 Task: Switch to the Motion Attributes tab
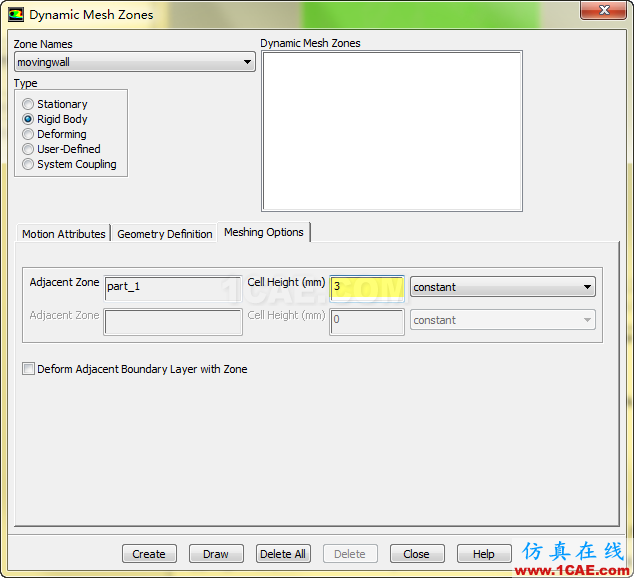[63, 234]
